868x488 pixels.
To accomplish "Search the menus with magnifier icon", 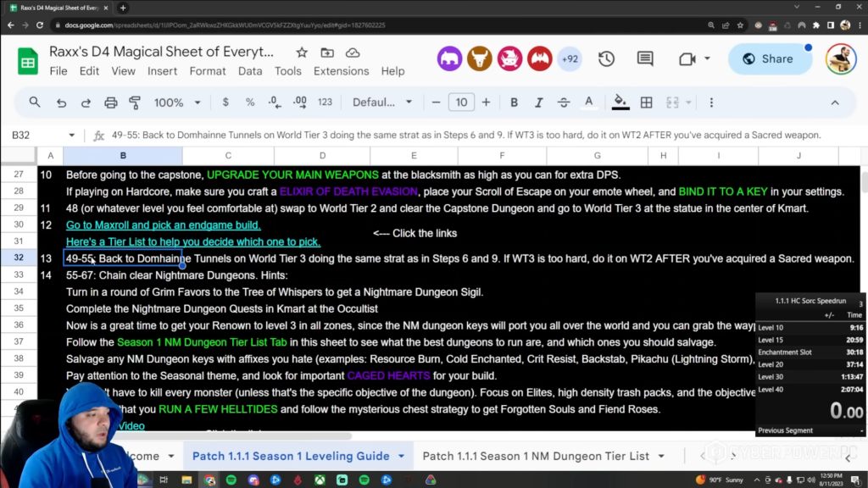I will pos(34,103).
